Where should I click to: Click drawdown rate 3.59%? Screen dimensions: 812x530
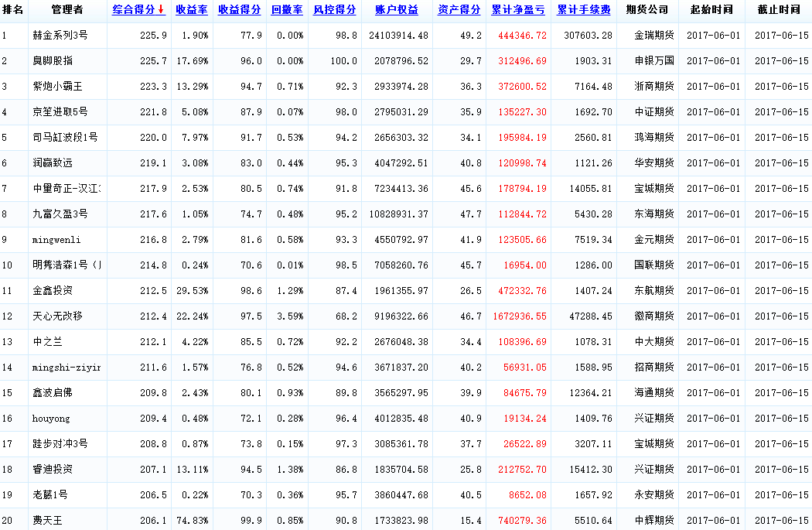(290, 316)
